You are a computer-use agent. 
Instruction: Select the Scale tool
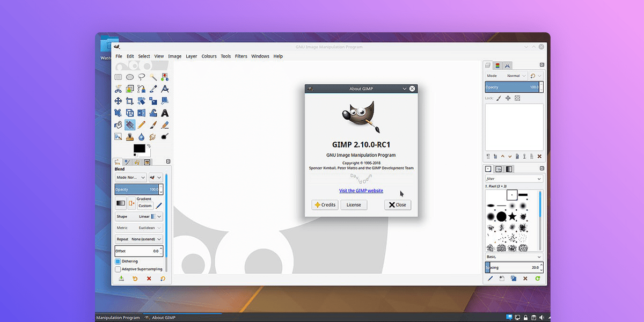[x=153, y=101]
